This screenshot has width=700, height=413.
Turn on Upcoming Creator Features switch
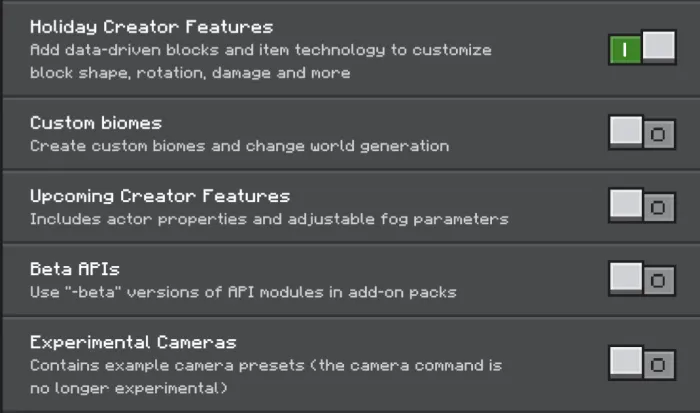[x=642, y=206]
